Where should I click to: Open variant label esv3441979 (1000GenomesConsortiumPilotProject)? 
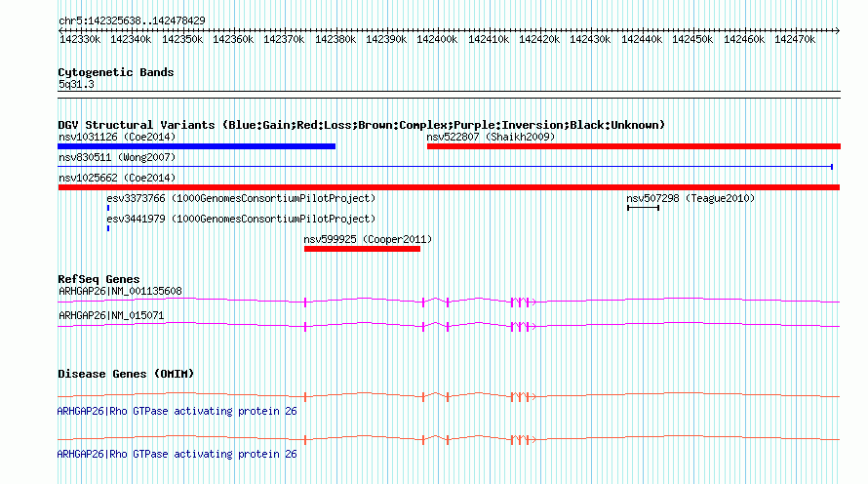click(241, 219)
